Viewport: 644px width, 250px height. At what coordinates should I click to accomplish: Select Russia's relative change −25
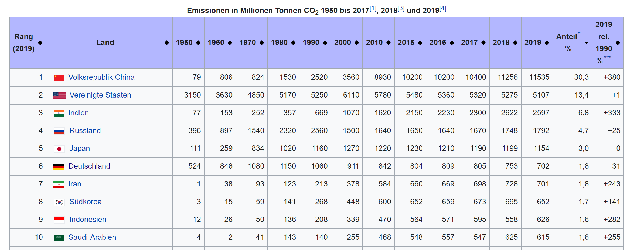tap(614, 131)
